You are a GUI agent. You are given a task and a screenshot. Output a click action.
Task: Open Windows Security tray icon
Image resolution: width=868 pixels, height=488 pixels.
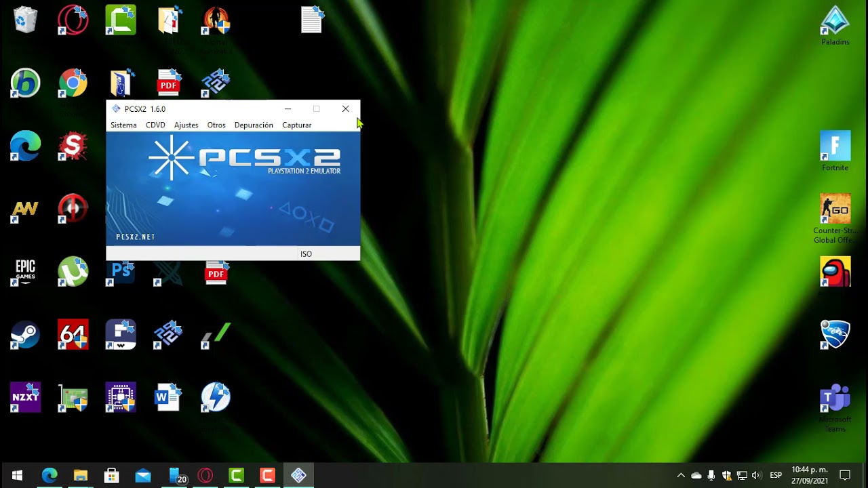(x=727, y=475)
